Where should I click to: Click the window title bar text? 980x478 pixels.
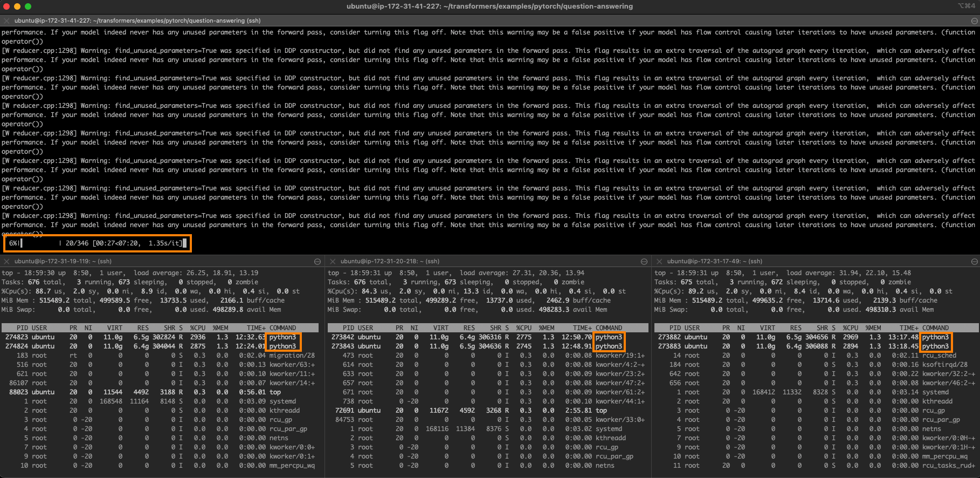(489, 6)
